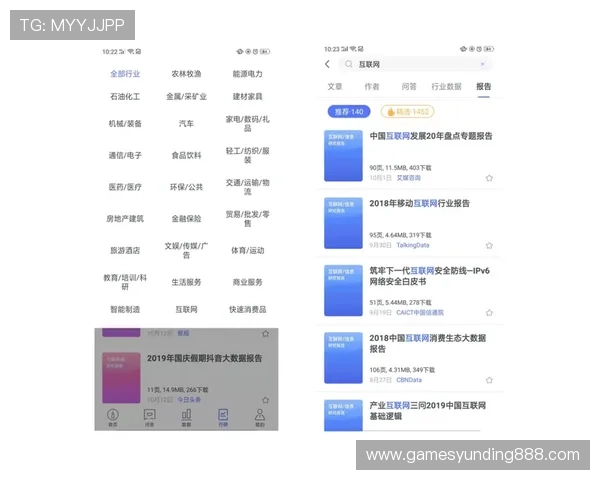Image resolution: width=600 pixels, height=480 pixels.
Task: Select 交通/运输/物流 in industry grid
Action: click(248, 187)
